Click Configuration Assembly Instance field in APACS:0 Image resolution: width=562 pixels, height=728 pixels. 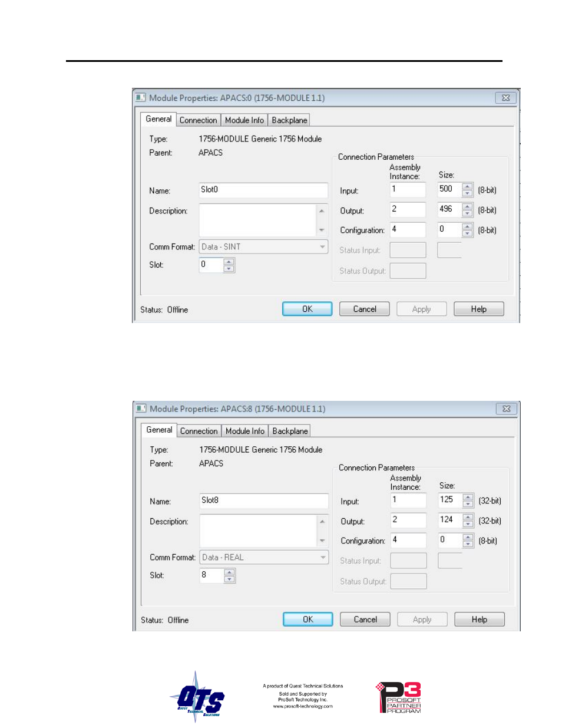coord(408,230)
